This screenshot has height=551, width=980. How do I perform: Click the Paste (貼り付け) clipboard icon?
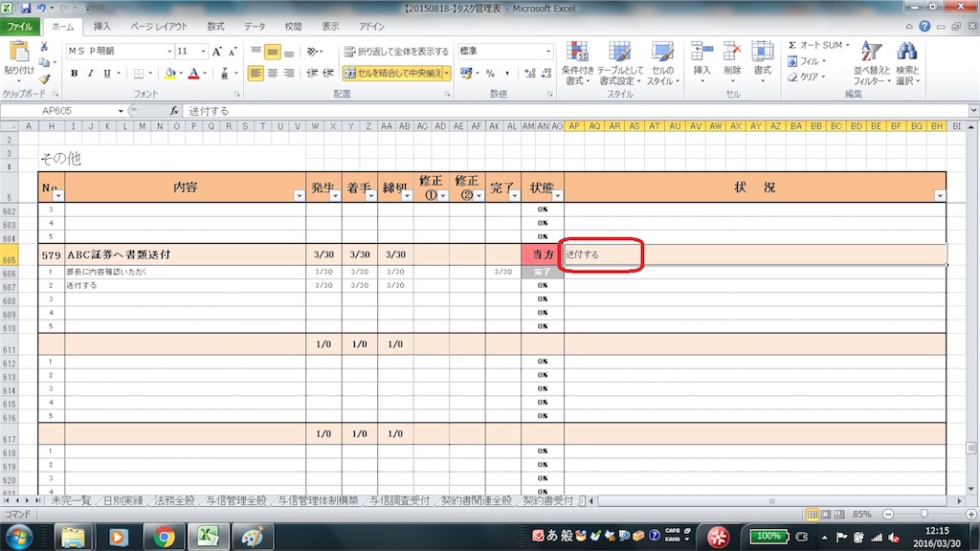(19, 52)
